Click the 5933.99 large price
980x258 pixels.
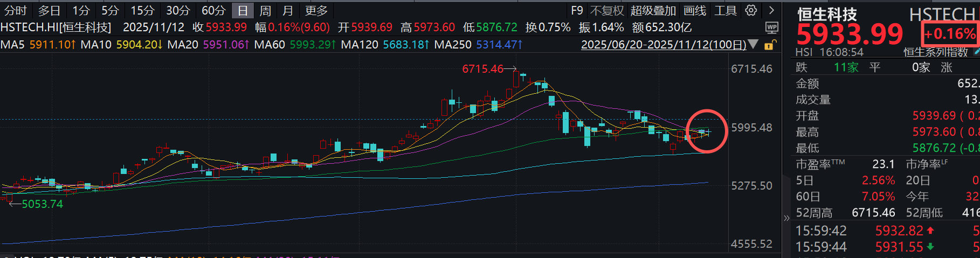(x=850, y=34)
